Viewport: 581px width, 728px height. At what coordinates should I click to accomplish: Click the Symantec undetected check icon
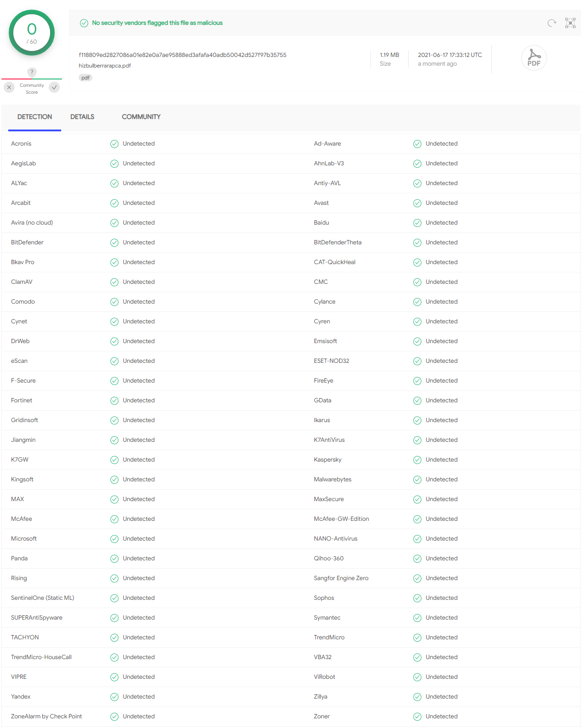(x=417, y=618)
